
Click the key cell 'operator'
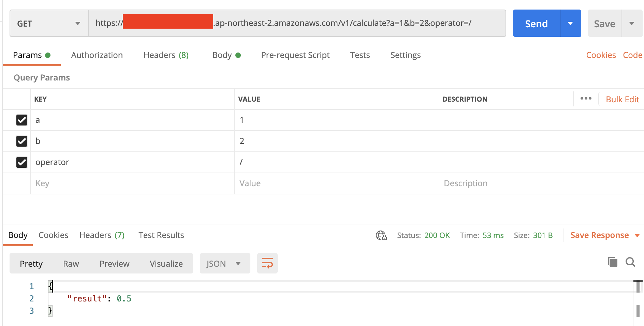point(132,162)
